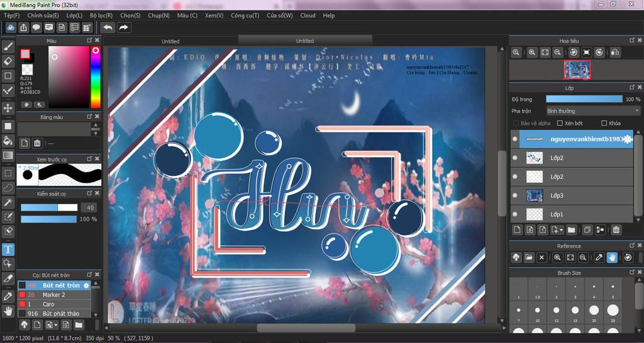
Task: Choose the Caro brush
Action: 54,305
